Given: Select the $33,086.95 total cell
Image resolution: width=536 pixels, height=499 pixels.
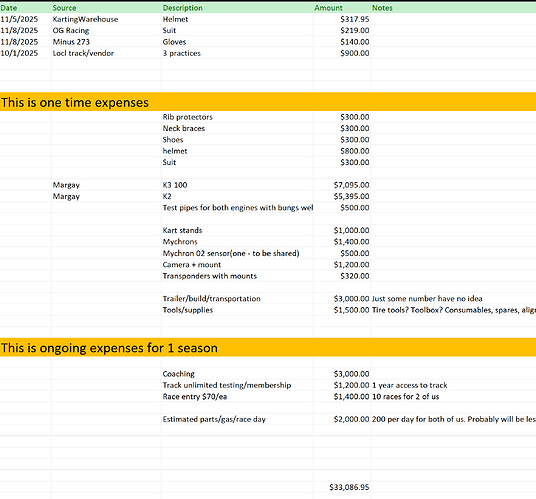Looking at the screenshot, I should pos(342,487).
